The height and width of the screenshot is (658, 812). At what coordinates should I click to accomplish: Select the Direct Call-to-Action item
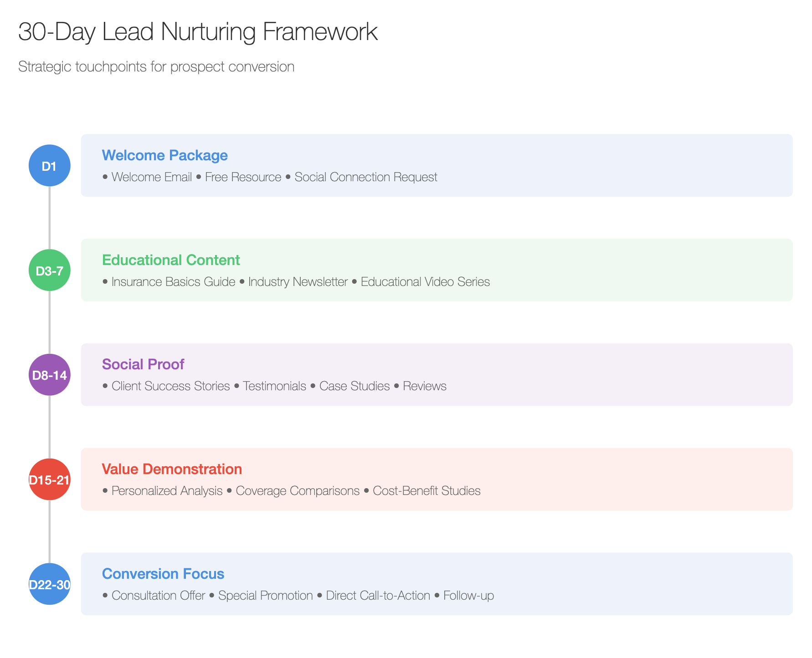378,596
